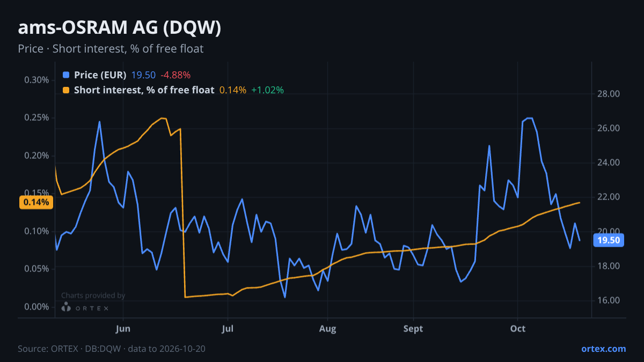The image size is (644, 362).
Task: Click the 16.00 right axis label
Action: point(609,300)
